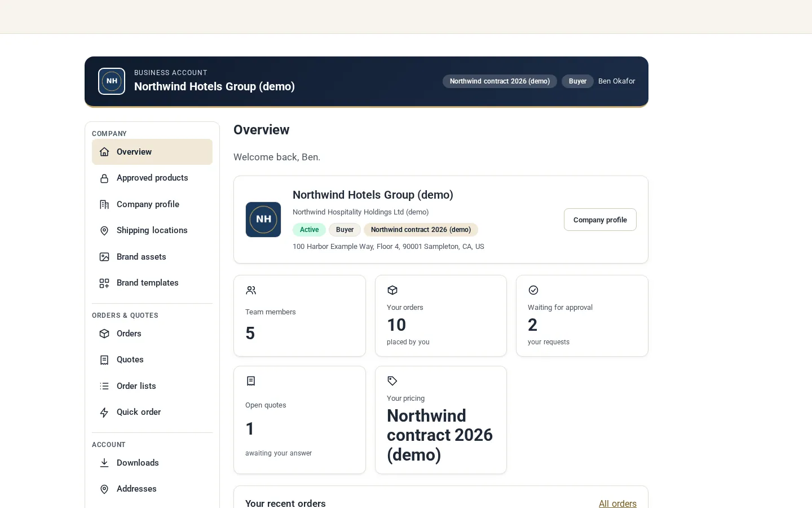This screenshot has width=812, height=508.
Task: Click the Buyer role badge in header
Action: pyautogui.click(x=577, y=81)
